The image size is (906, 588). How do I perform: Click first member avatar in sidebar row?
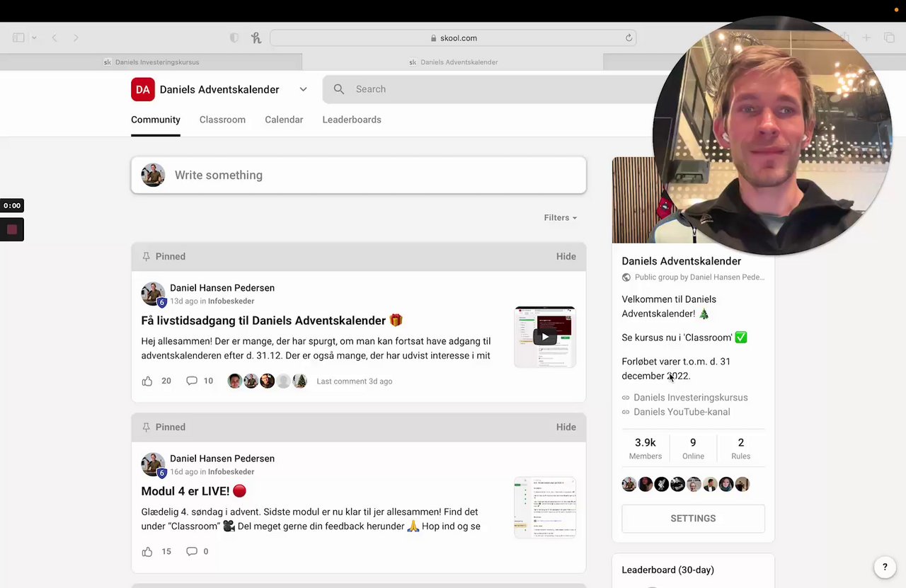(x=629, y=485)
